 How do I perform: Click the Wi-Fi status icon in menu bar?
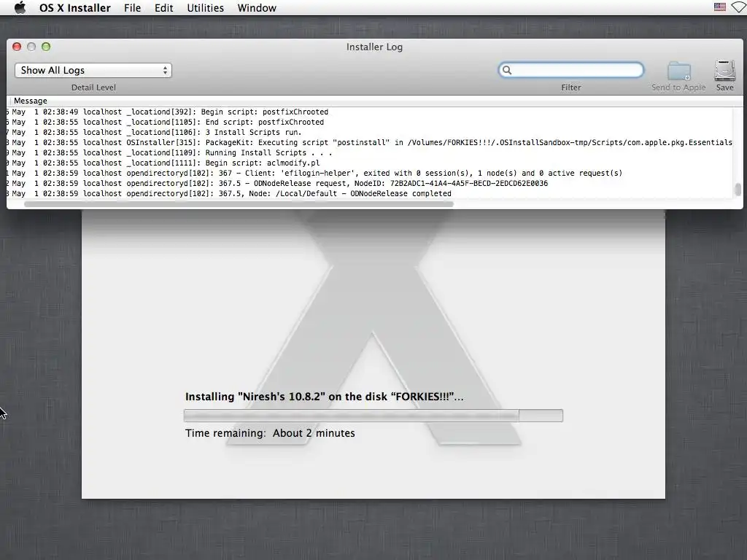coord(740,7)
